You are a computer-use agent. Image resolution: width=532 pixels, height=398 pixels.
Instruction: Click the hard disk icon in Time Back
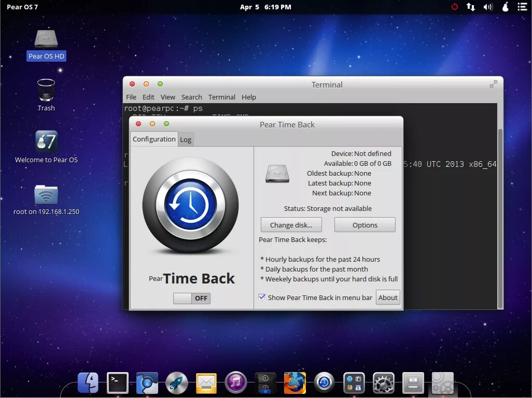277,174
